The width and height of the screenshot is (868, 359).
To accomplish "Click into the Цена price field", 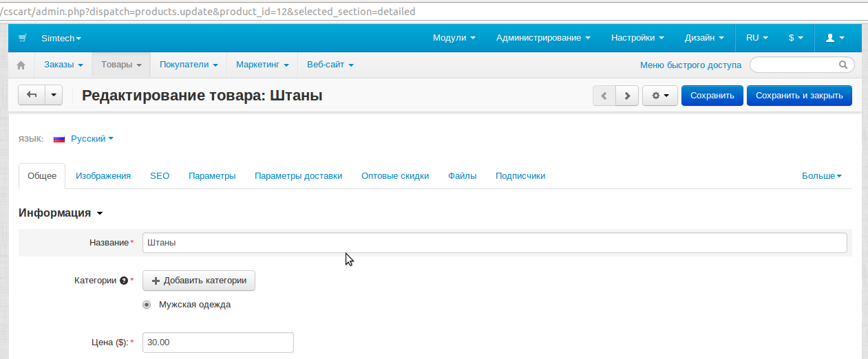I will (218, 342).
